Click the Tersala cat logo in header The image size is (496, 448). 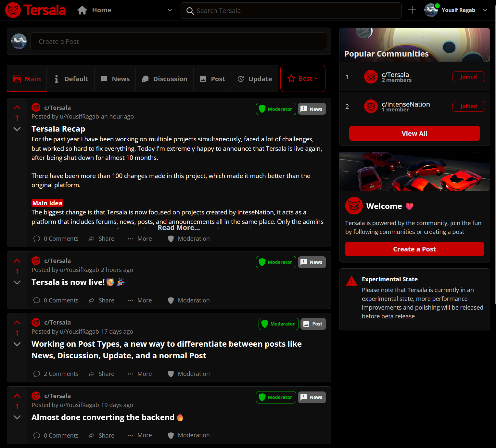[x=13, y=10]
